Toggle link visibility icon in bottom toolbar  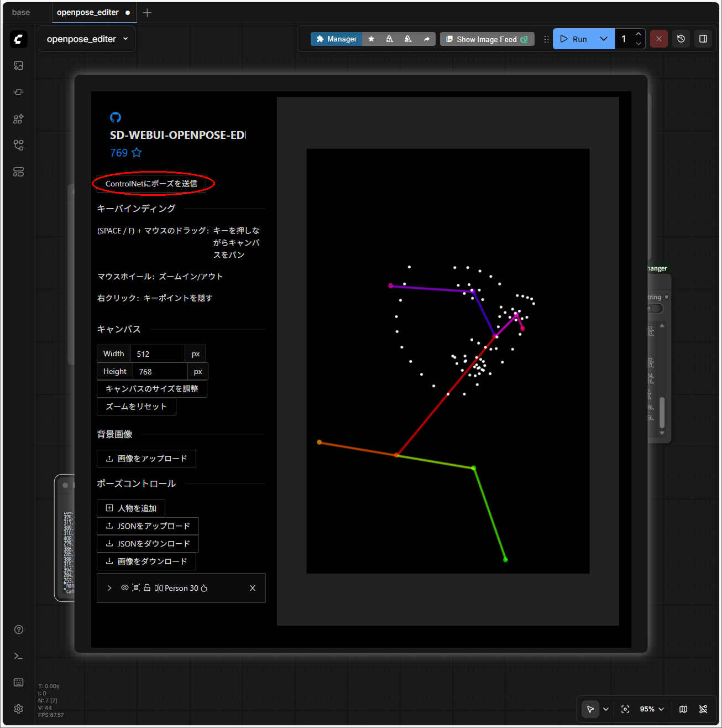pyautogui.click(x=703, y=709)
